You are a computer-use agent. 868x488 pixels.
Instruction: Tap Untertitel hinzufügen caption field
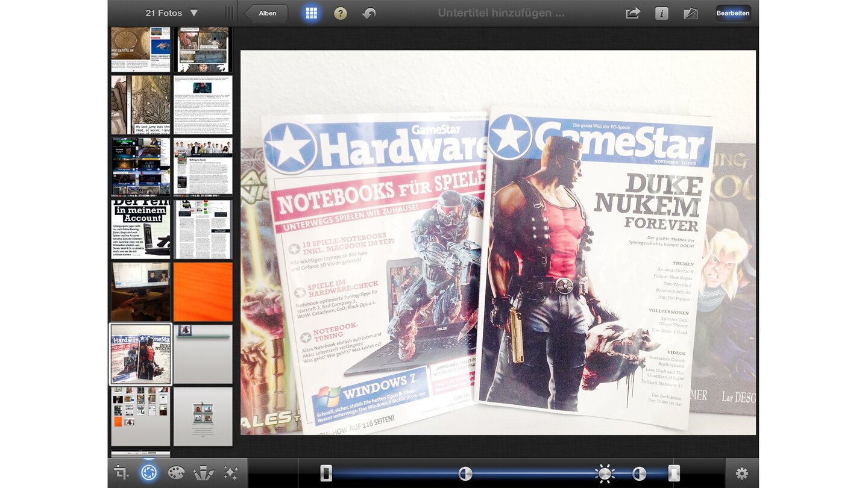click(x=501, y=13)
